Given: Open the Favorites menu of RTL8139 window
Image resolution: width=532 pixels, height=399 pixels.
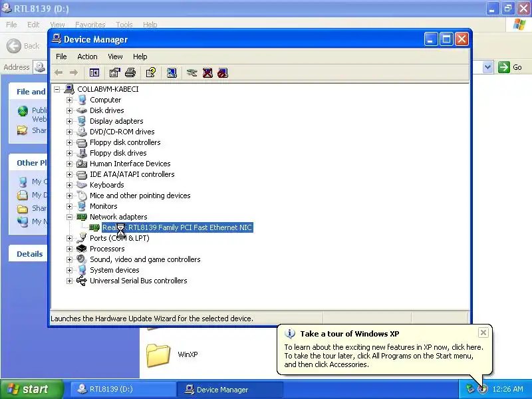Looking at the screenshot, I should [90, 25].
